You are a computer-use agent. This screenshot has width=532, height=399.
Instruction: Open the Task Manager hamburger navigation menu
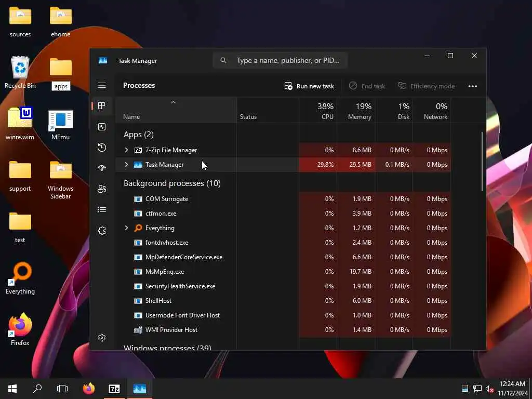[x=102, y=85]
